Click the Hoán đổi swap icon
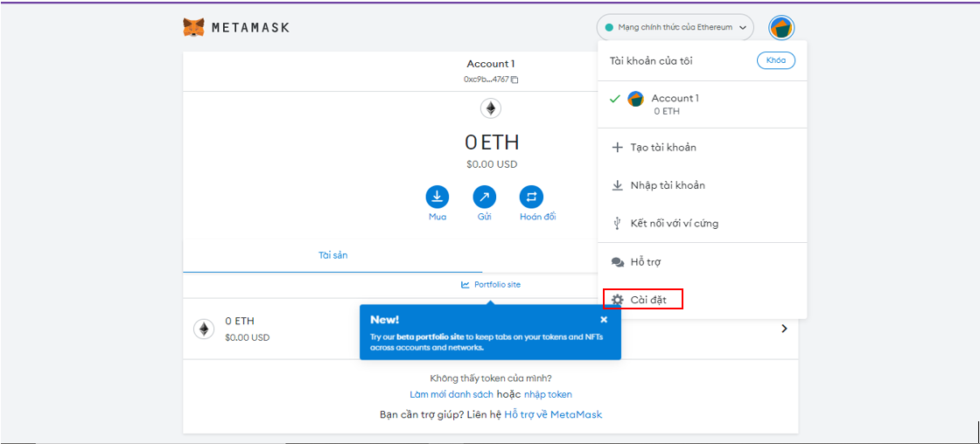Image resolution: width=980 pixels, height=444 pixels. pyautogui.click(x=531, y=198)
